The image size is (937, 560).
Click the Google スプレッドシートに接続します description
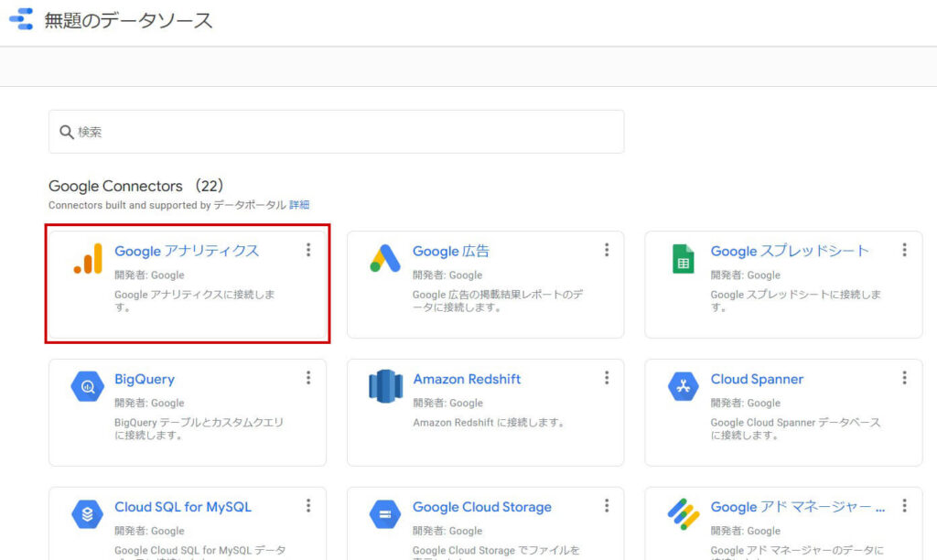[x=795, y=301]
